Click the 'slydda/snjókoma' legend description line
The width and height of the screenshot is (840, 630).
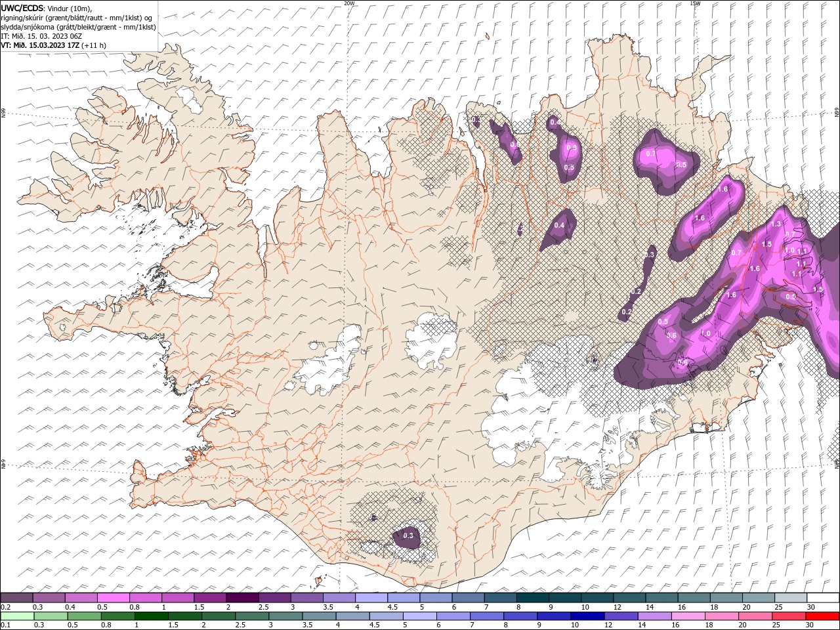pyautogui.click(x=78, y=27)
